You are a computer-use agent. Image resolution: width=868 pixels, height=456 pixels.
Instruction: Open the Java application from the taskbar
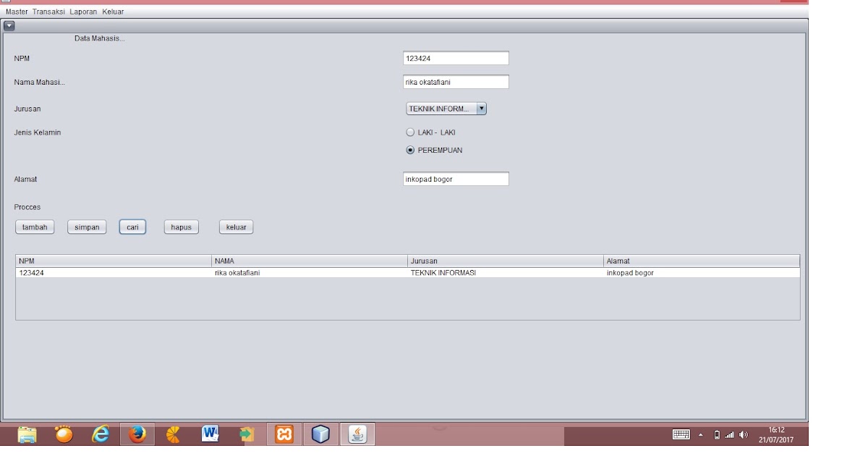(x=357, y=434)
